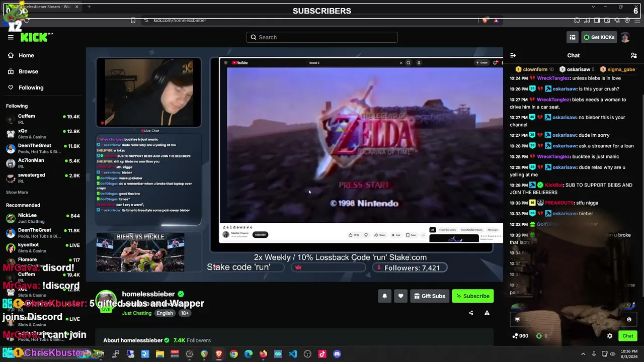
Task: Click the Kick search field
Action: pos(322,37)
